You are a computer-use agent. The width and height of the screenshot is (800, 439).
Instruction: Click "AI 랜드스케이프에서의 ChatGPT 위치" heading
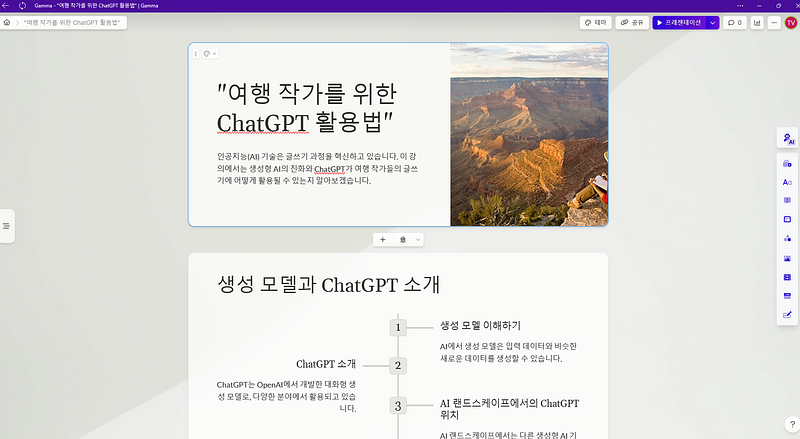point(509,409)
